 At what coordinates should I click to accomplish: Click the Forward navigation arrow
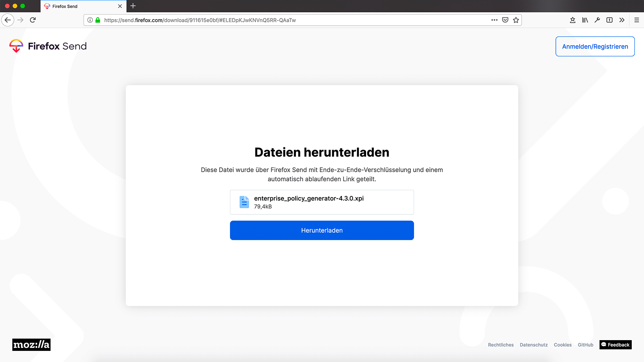(21, 20)
